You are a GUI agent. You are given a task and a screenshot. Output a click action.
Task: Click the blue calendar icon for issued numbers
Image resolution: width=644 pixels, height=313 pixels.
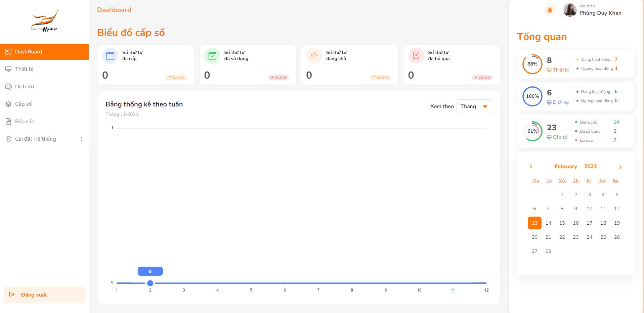click(110, 56)
